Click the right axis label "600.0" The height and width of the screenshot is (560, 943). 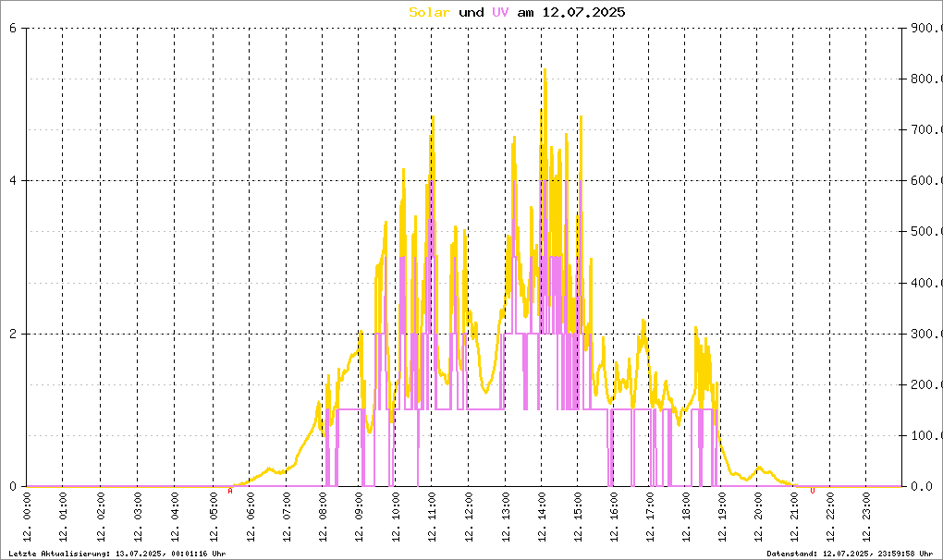click(x=925, y=181)
